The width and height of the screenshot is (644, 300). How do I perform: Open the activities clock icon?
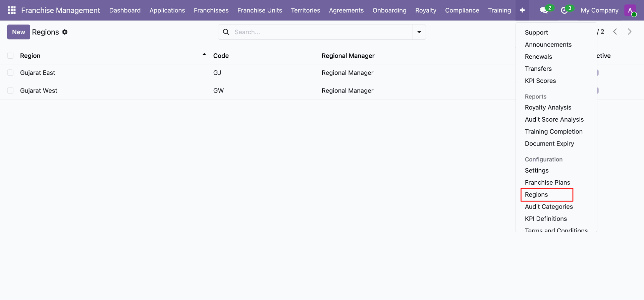(x=565, y=10)
